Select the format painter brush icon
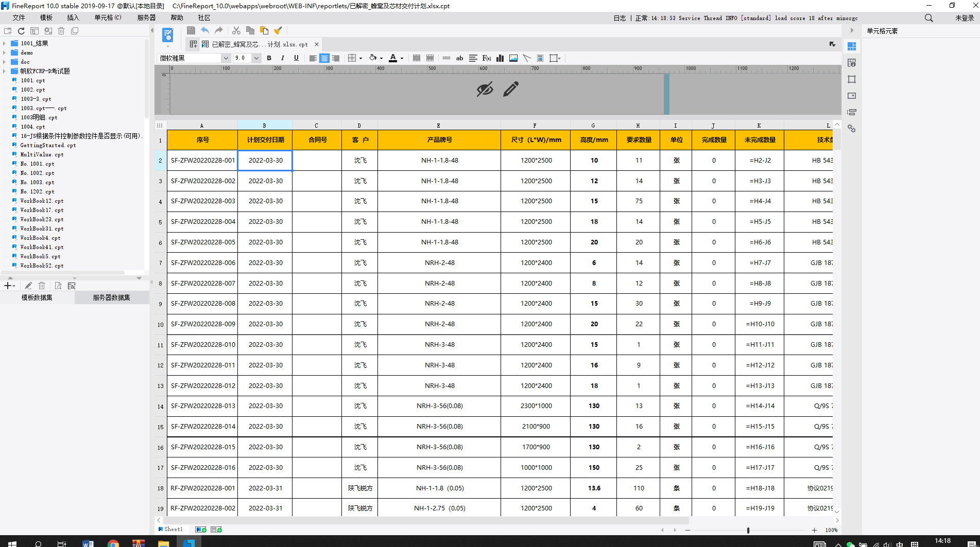 pyautogui.click(x=278, y=30)
